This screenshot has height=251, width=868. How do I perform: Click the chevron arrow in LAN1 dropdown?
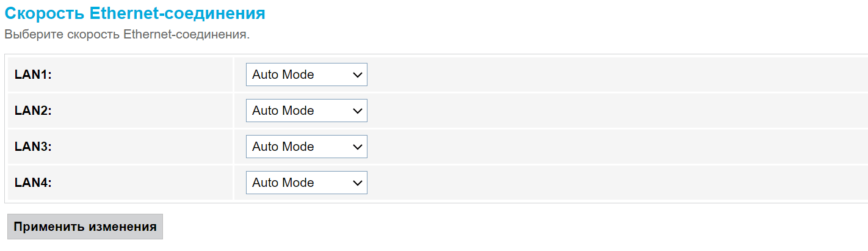coord(357,75)
